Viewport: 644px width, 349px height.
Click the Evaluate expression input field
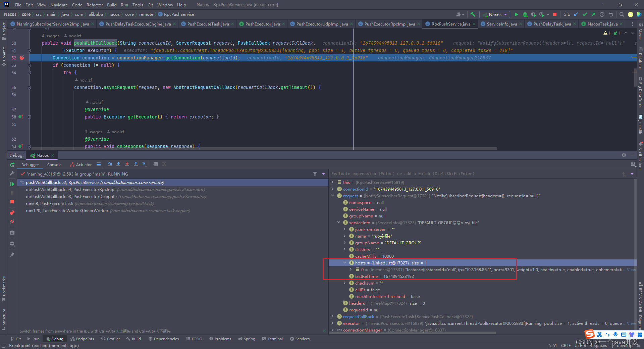pos(475,174)
